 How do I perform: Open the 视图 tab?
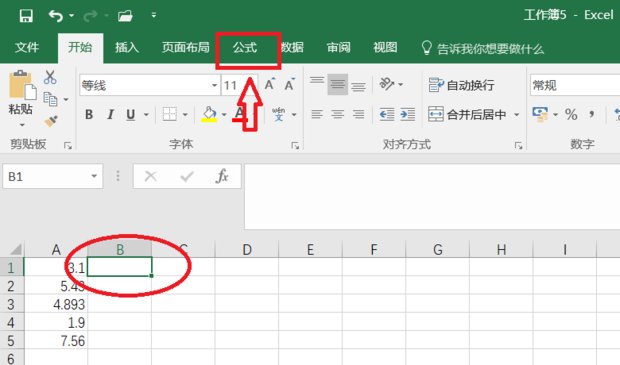coord(385,48)
